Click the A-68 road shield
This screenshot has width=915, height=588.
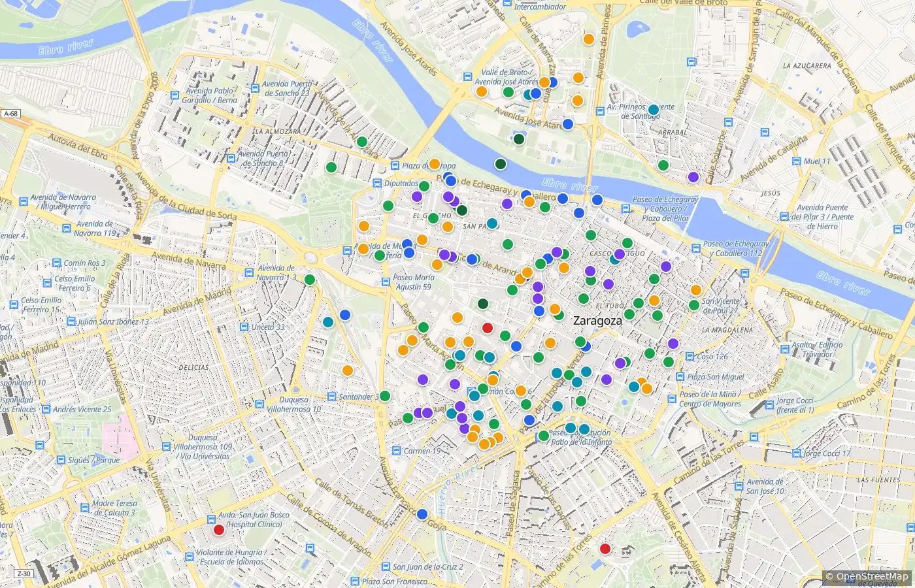(x=10, y=114)
